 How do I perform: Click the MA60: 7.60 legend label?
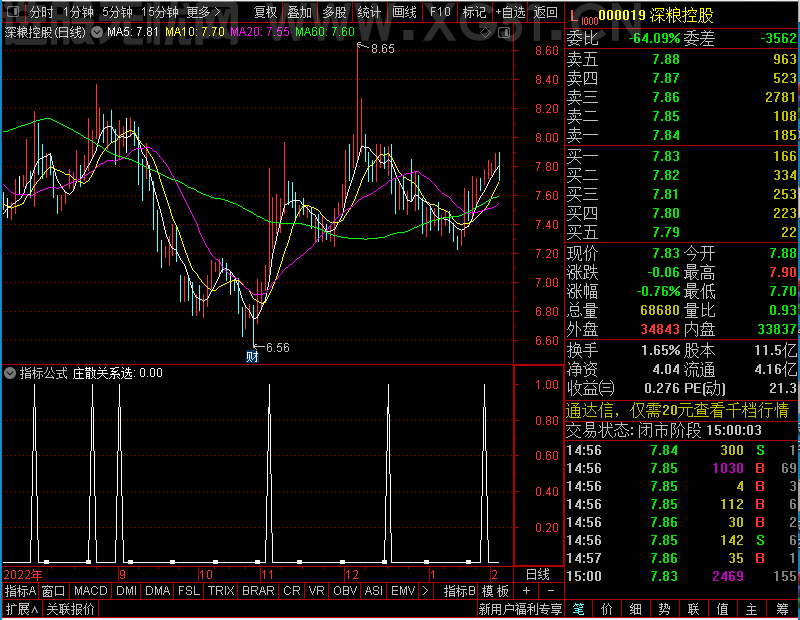coord(325,32)
